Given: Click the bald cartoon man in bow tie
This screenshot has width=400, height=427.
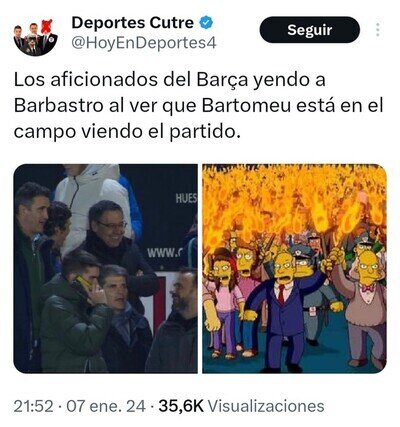Looking at the screenshot, I should (365, 307).
